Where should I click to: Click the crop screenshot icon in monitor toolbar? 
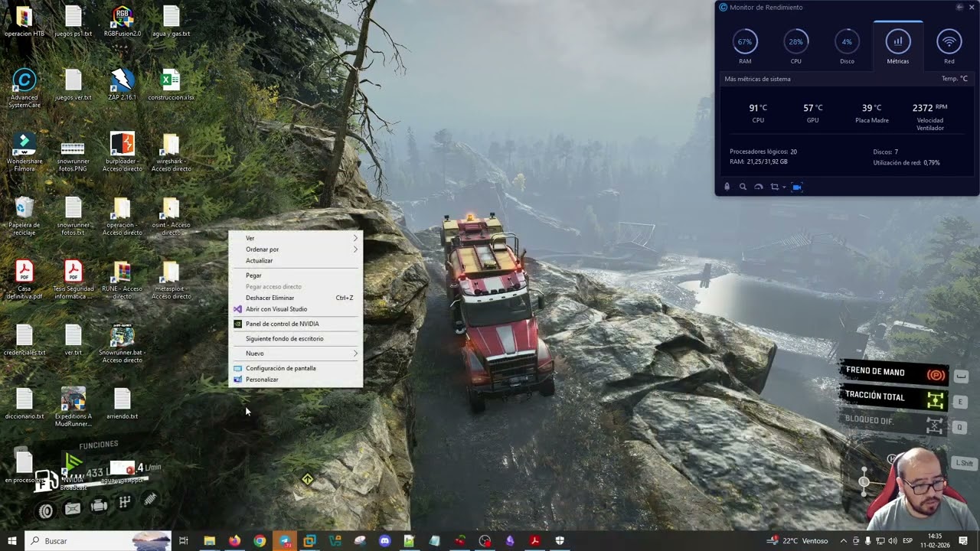775,187
